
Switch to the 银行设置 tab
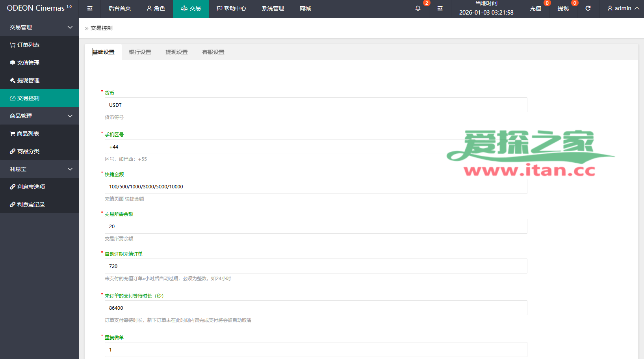[x=140, y=52]
